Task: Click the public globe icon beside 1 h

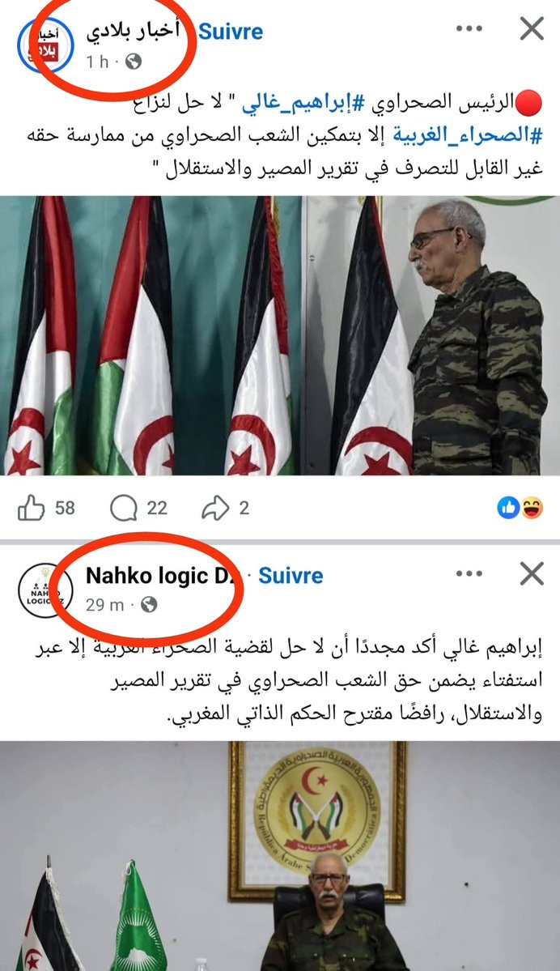Action: pos(134,61)
